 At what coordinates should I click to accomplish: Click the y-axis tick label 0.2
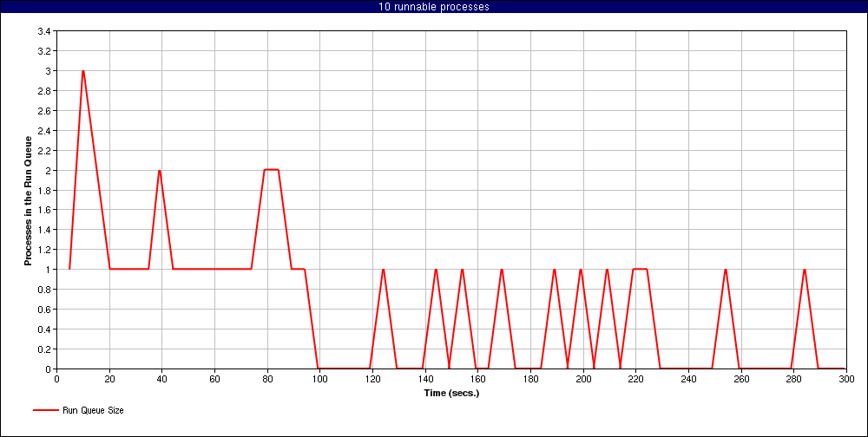[x=44, y=349]
